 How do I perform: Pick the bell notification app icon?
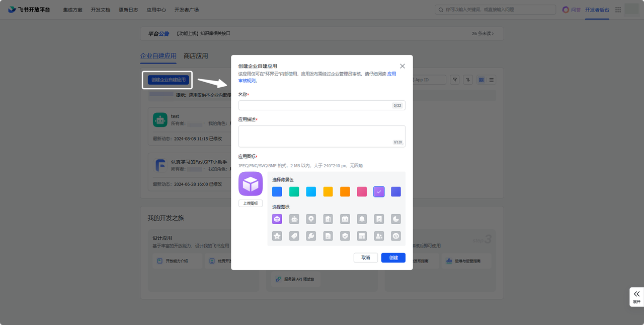[x=362, y=219]
